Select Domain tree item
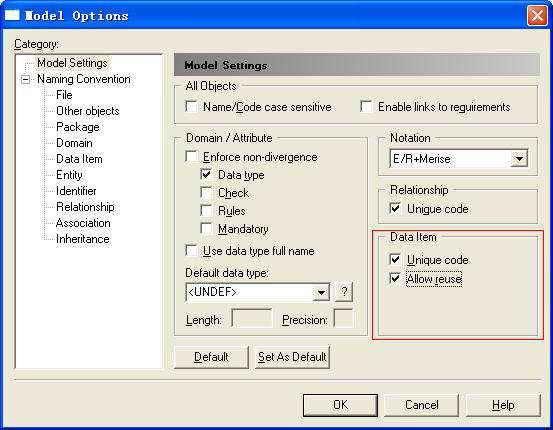553x430 pixels. 74,143
